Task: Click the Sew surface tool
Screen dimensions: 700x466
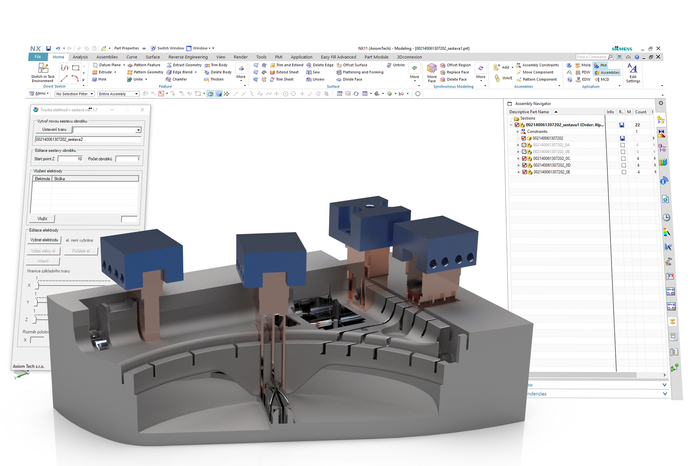Action: (313, 72)
